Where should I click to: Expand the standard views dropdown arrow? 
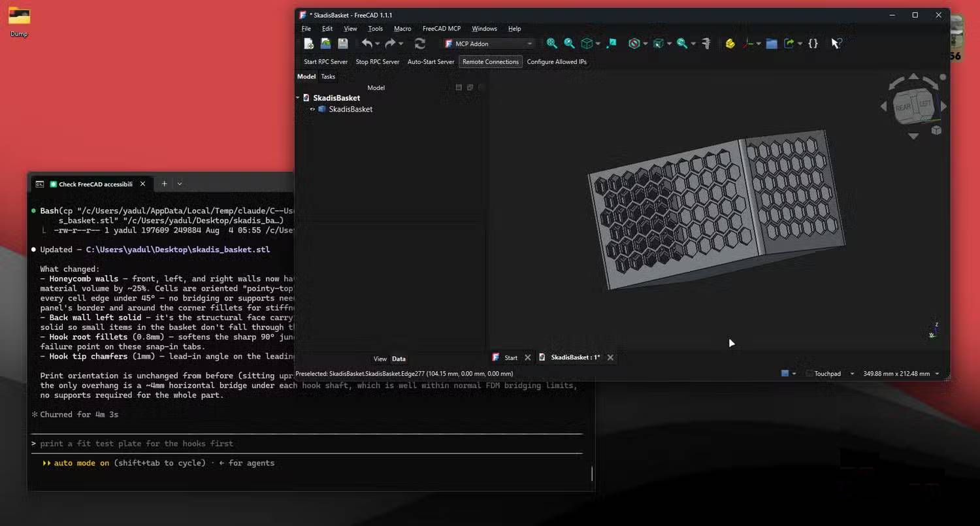click(597, 44)
